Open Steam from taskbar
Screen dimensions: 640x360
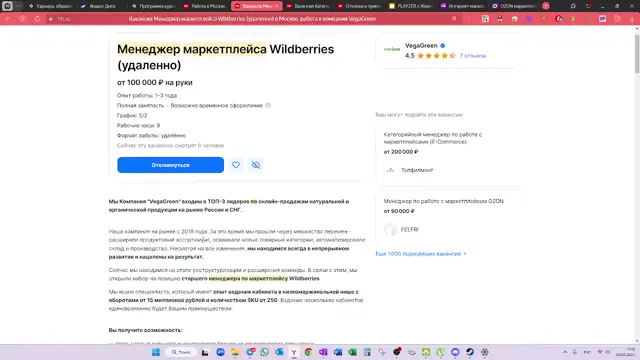pyautogui.click(x=470, y=352)
